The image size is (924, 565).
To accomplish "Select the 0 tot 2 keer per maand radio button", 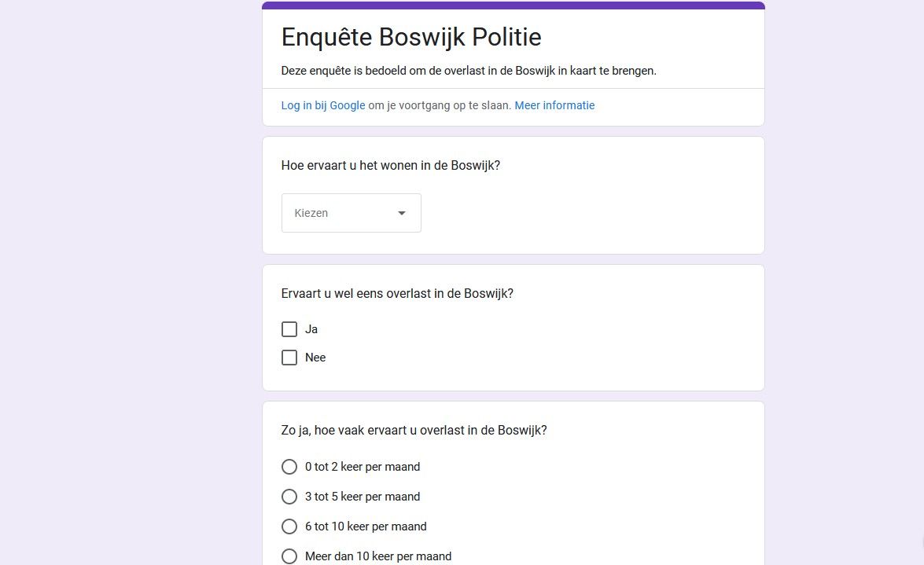I will click(x=289, y=467).
